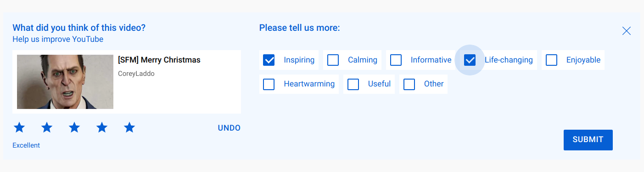Tick the Enjoyable checkbox

tap(551, 60)
